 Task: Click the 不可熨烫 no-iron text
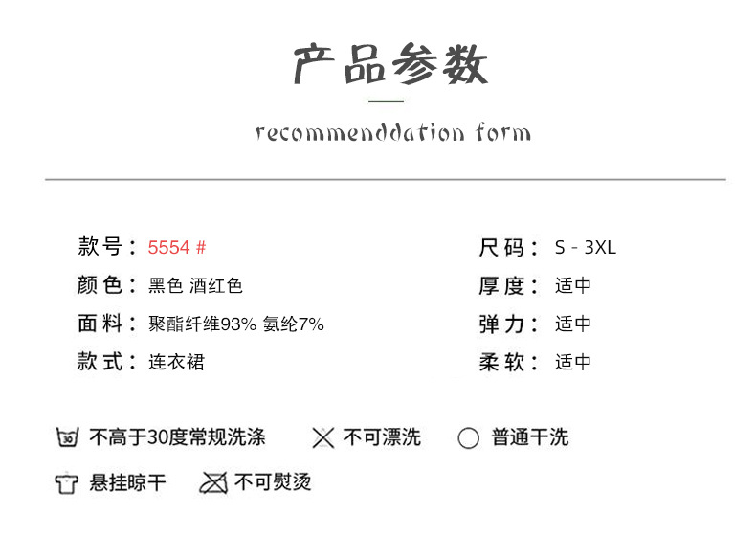273,482
